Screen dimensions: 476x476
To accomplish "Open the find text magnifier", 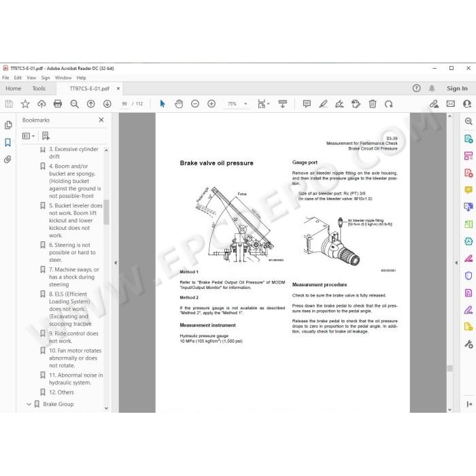I will tap(74, 104).
